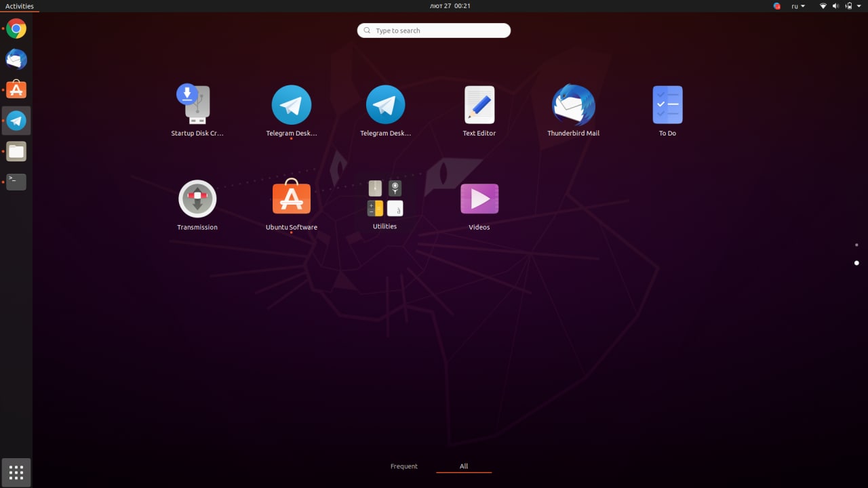The height and width of the screenshot is (488, 868).
Task: Go to the first app page dot
Action: (856, 245)
